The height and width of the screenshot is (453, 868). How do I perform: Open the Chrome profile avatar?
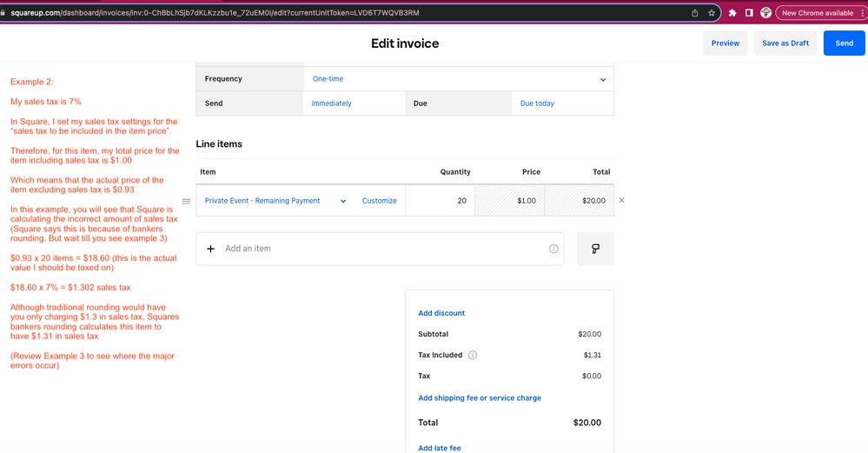765,13
